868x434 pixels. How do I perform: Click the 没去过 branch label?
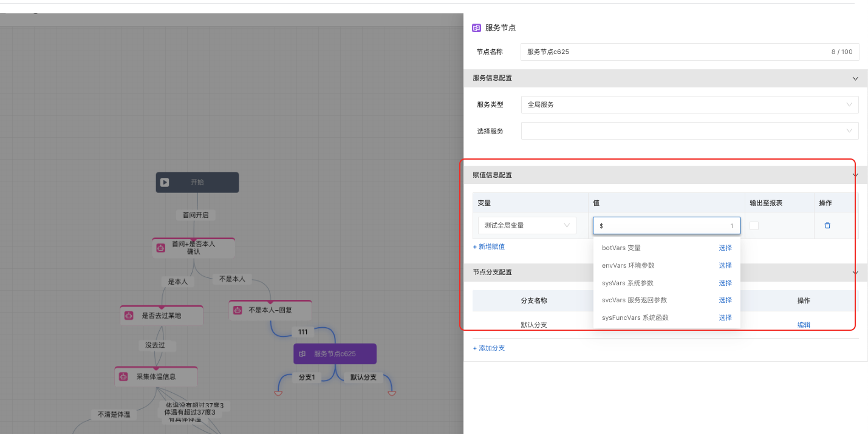click(x=155, y=345)
